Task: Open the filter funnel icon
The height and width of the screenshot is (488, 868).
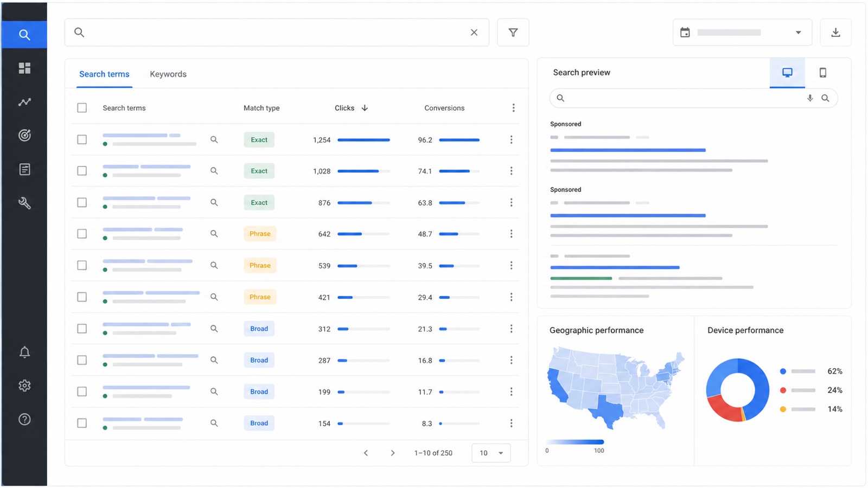Action: 513,33
